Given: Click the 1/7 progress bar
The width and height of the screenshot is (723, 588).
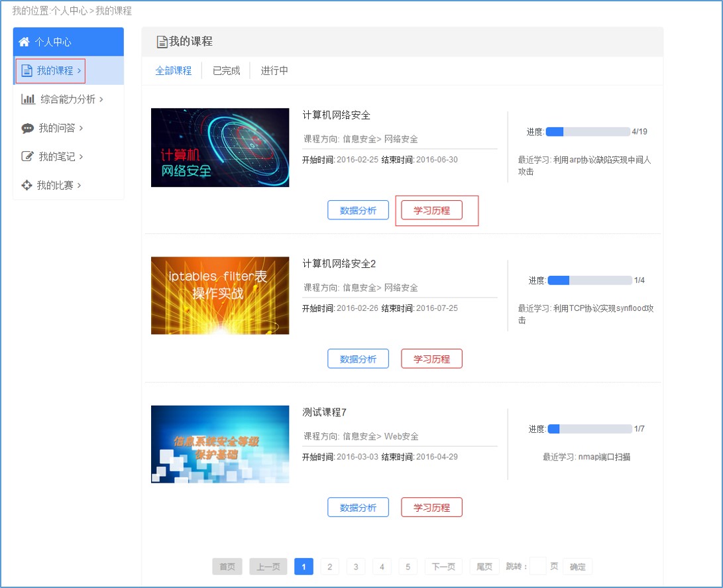Looking at the screenshot, I should (x=589, y=428).
